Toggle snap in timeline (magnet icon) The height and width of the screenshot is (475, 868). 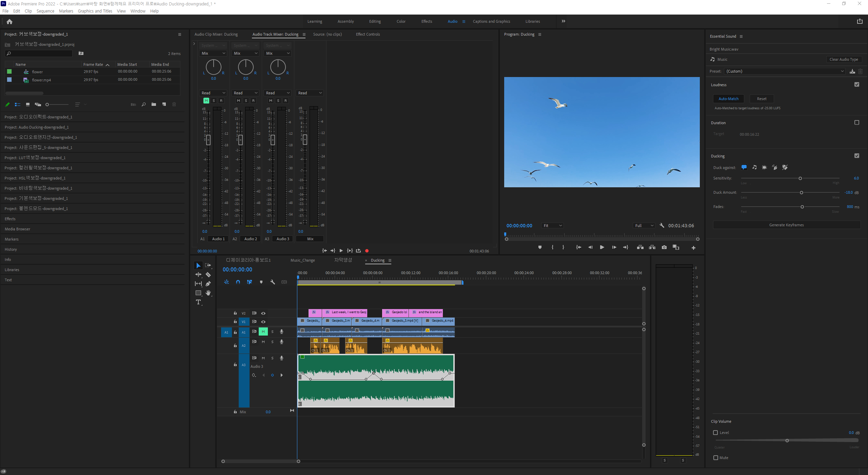tap(238, 282)
